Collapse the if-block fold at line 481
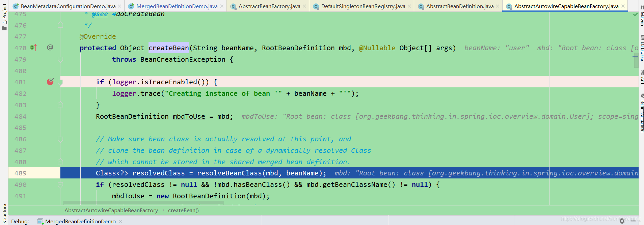 point(60,82)
